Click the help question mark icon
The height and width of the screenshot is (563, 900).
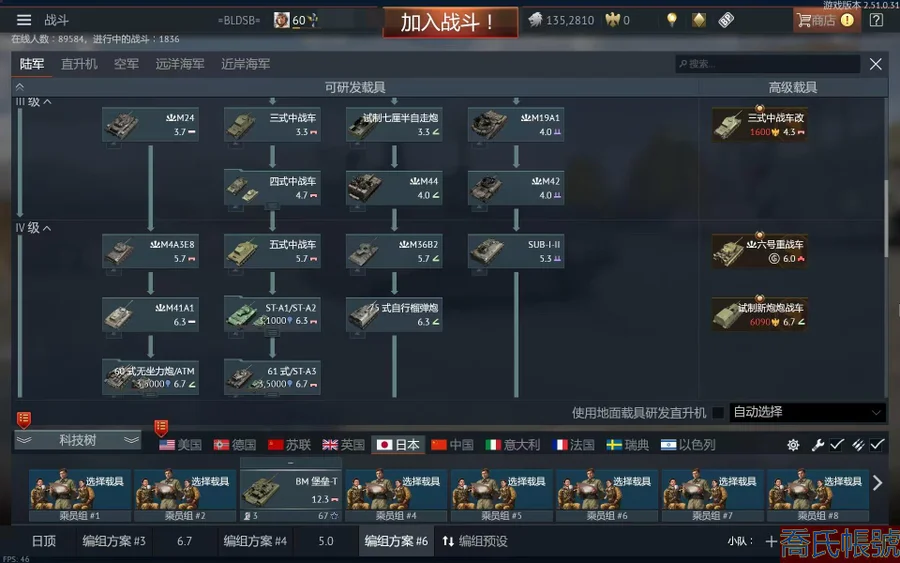[876, 20]
